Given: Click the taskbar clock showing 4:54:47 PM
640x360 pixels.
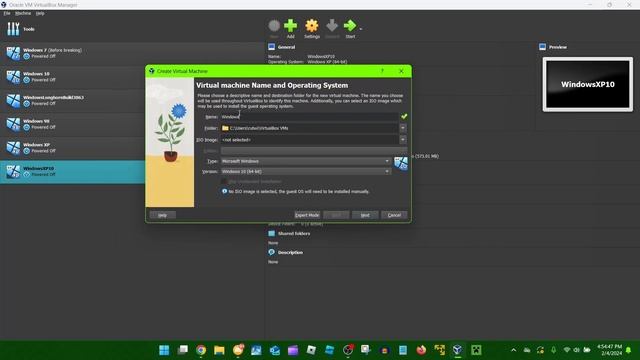Looking at the screenshot, I should click(610, 350).
